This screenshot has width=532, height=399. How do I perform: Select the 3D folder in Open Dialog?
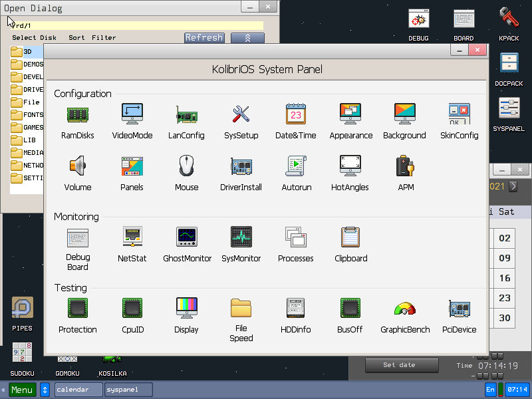[27, 52]
